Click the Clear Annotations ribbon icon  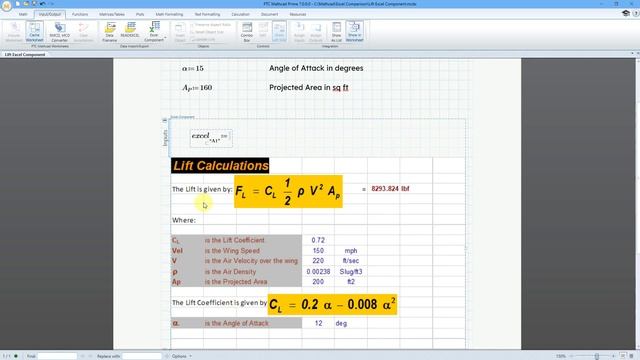(83, 32)
